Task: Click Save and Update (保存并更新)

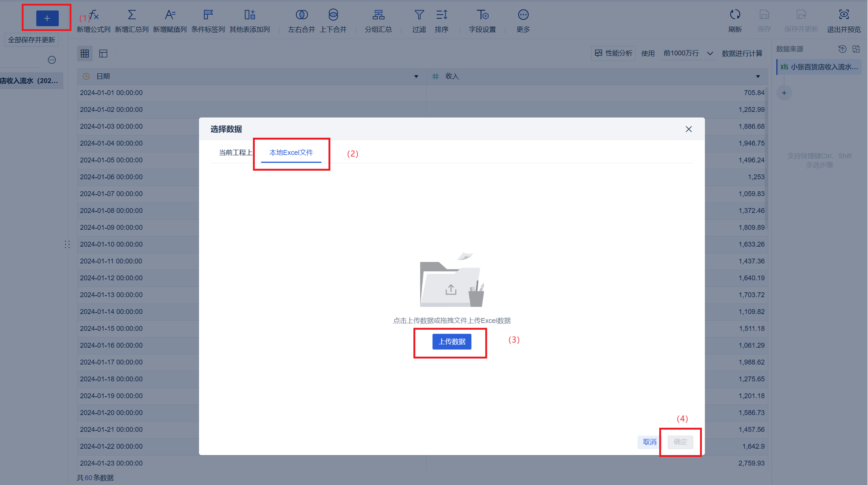Action: click(801, 21)
